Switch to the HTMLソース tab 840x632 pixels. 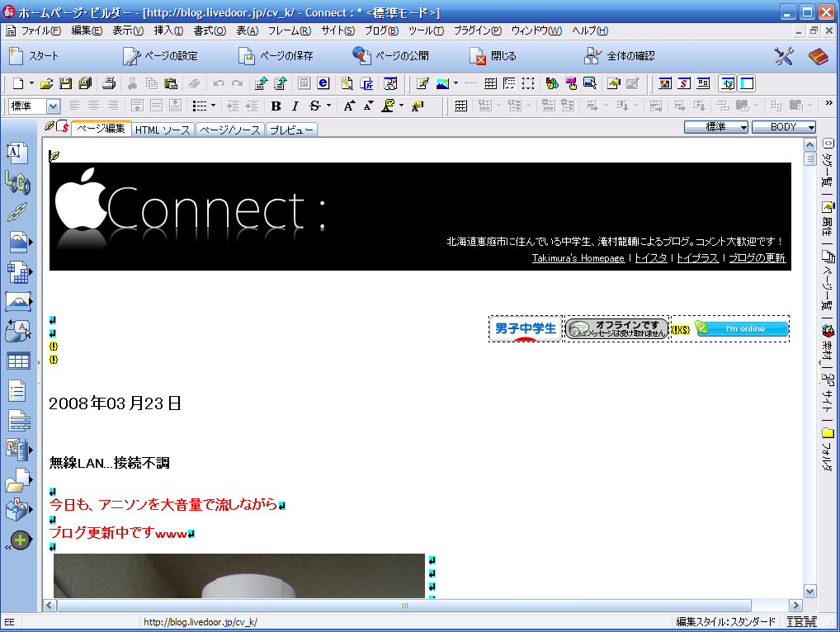tap(163, 130)
